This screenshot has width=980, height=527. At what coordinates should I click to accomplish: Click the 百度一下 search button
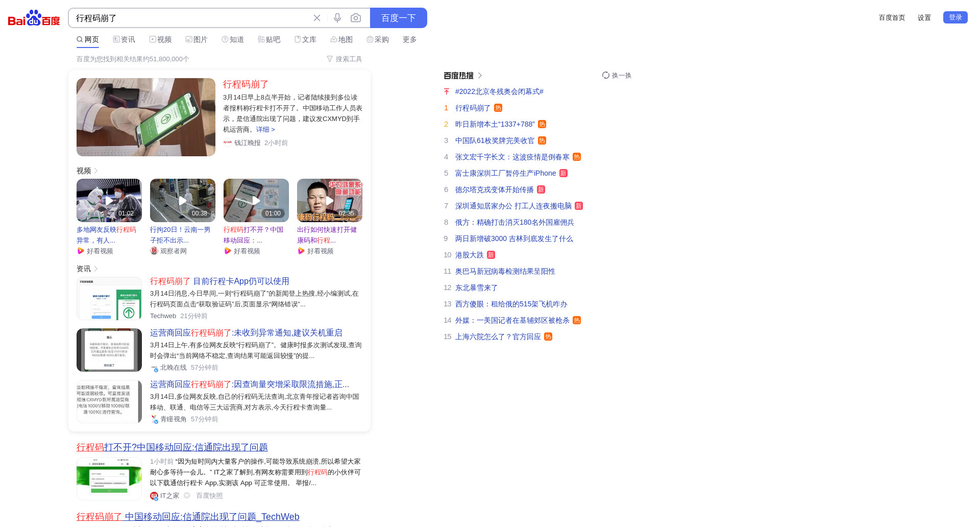pyautogui.click(x=399, y=18)
